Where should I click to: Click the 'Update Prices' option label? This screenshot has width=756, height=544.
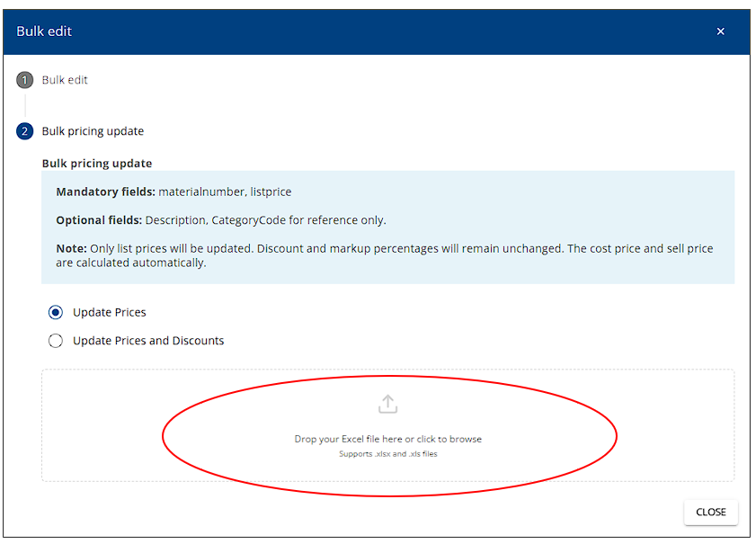click(x=110, y=313)
